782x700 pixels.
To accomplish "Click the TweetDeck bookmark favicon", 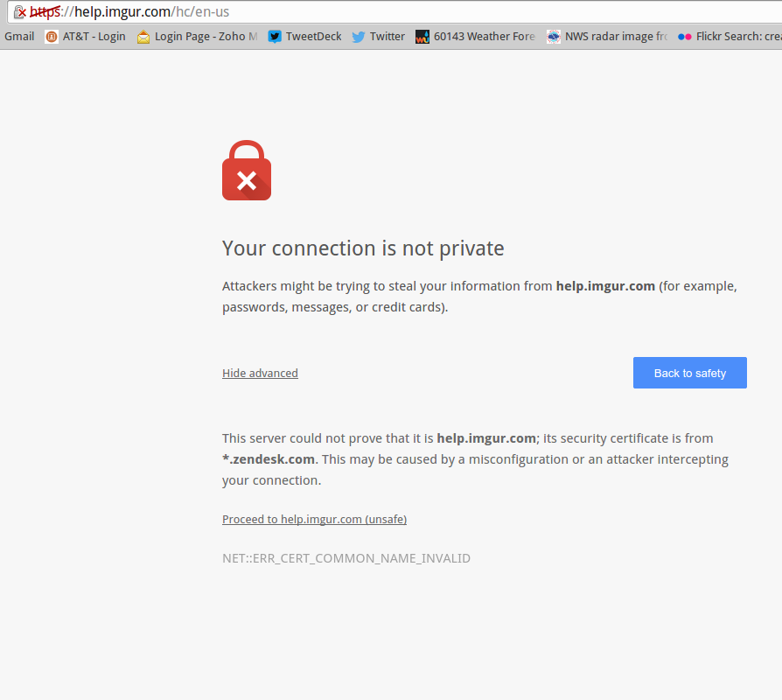I will [x=275, y=37].
